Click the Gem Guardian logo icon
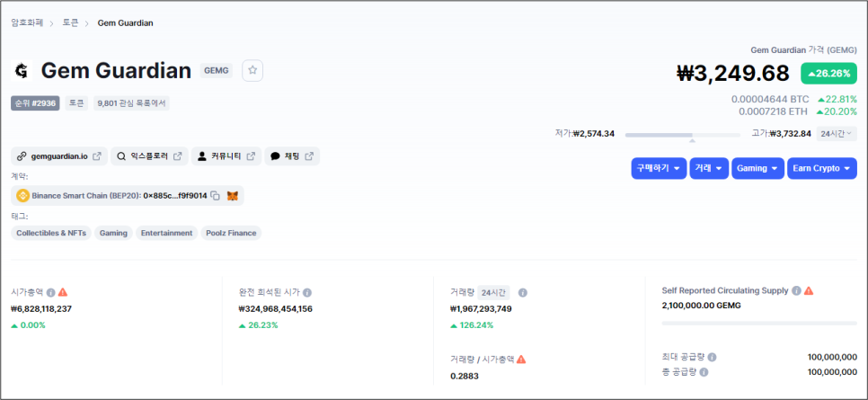Image resolution: width=868 pixels, height=400 pixels. [21, 71]
